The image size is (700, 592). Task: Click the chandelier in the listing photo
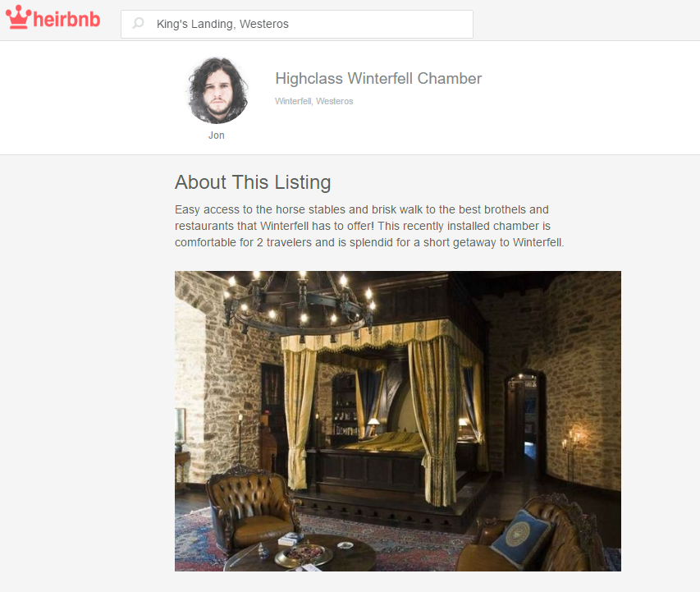pos(300,302)
